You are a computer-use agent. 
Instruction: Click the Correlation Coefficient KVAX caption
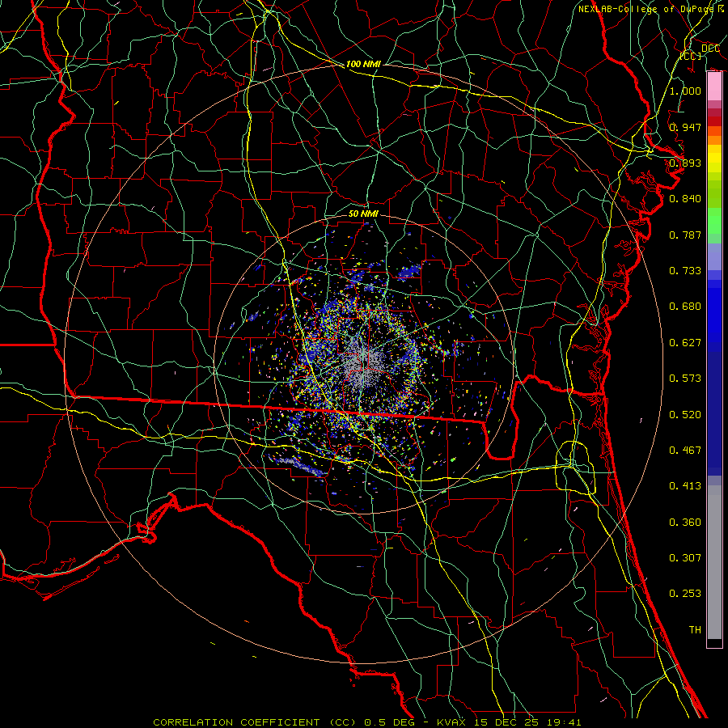coord(366,722)
